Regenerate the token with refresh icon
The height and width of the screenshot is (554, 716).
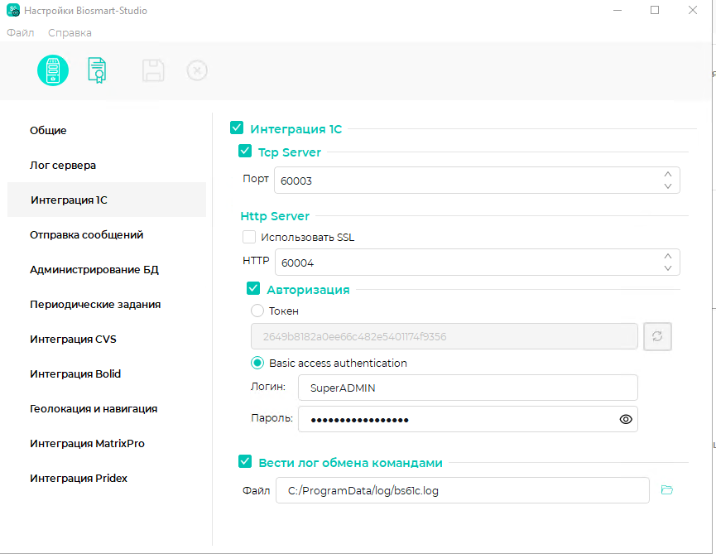coord(657,337)
